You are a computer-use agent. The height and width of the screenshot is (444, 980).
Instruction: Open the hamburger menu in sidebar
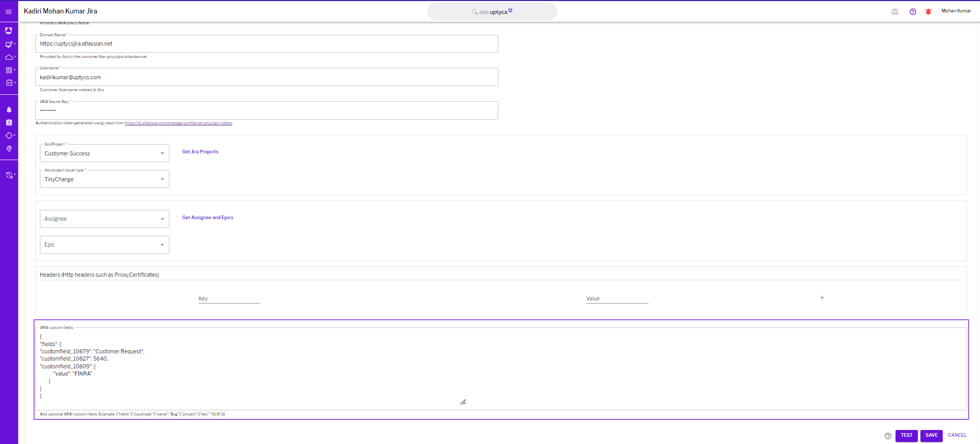click(8, 11)
